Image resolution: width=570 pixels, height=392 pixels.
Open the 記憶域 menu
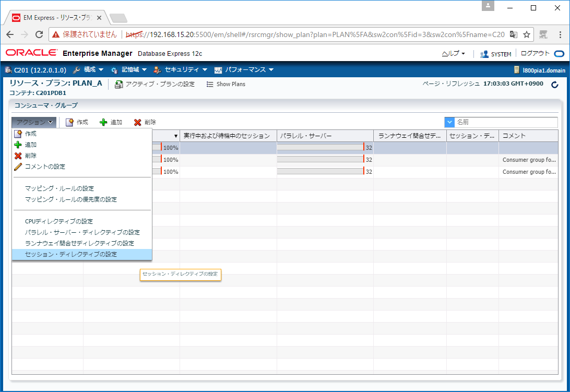click(x=129, y=69)
